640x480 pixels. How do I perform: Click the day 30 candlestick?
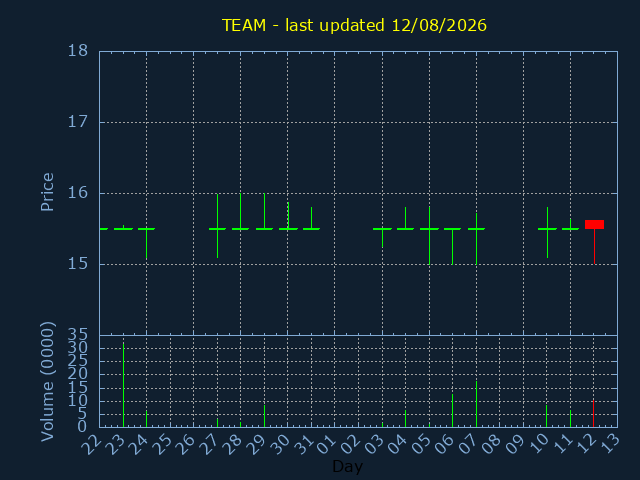click(x=288, y=216)
